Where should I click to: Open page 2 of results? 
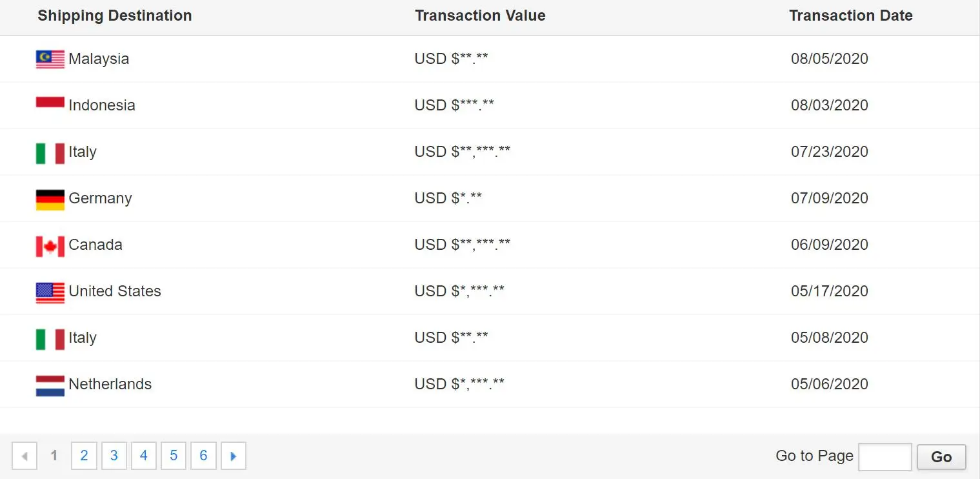pyautogui.click(x=84, y=456)
